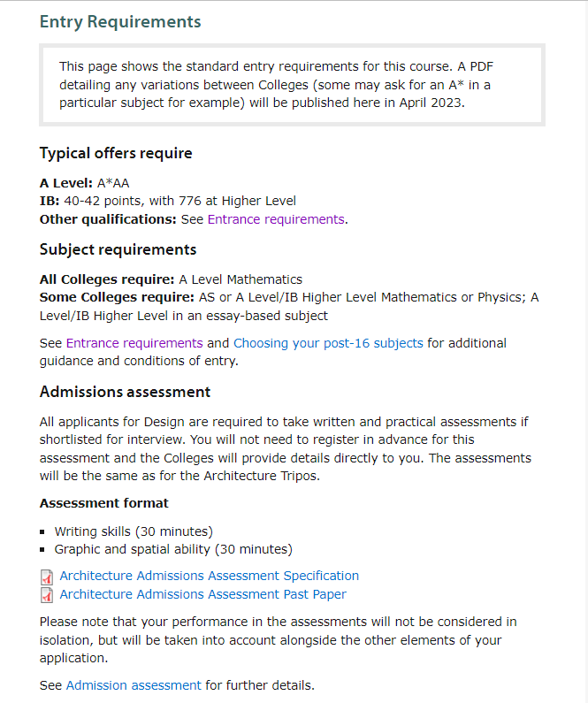
Task: Visit the Admission assessment further details link
Action: 134,685
